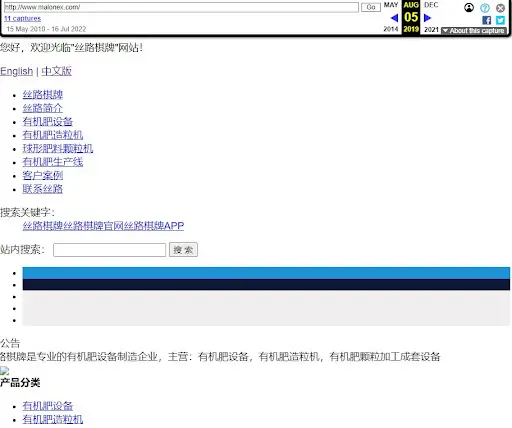This screenshot has height=428, width=512.
Task: Expand the About this capture dropdown
Action: (474, 31)
